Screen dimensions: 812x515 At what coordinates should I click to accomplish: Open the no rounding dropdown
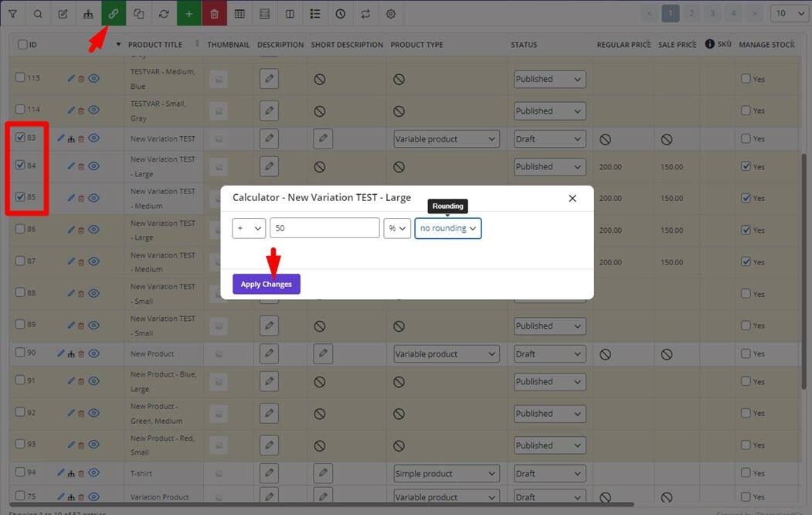(x=447, y=228)
